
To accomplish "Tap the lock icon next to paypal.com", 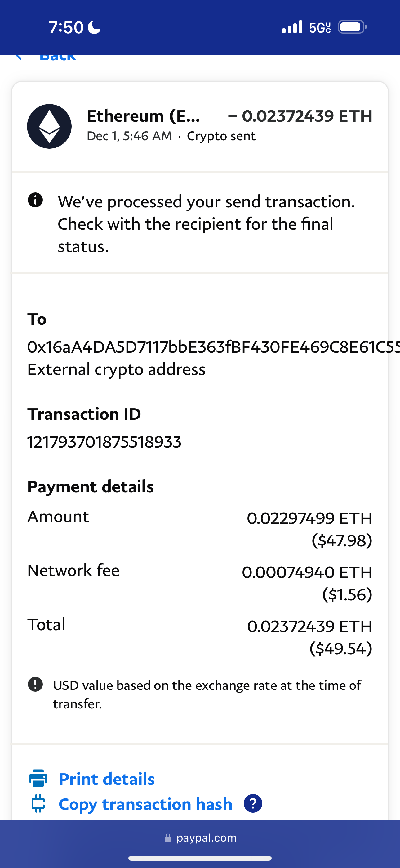I will coord(168,838).
